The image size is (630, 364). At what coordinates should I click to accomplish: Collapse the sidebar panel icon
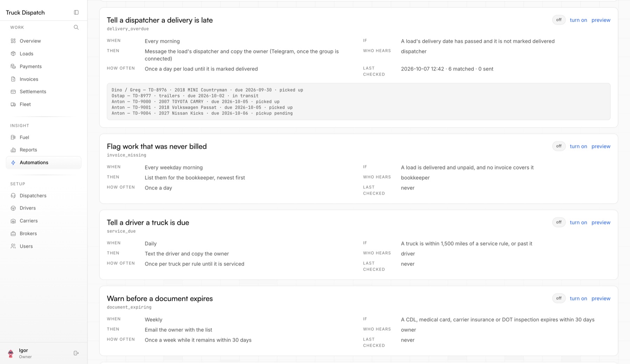76,13
